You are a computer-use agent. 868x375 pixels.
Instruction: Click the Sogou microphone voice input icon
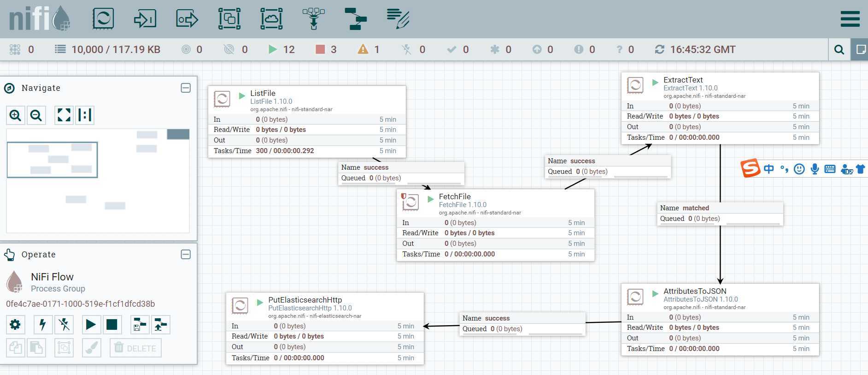point(815,169)
